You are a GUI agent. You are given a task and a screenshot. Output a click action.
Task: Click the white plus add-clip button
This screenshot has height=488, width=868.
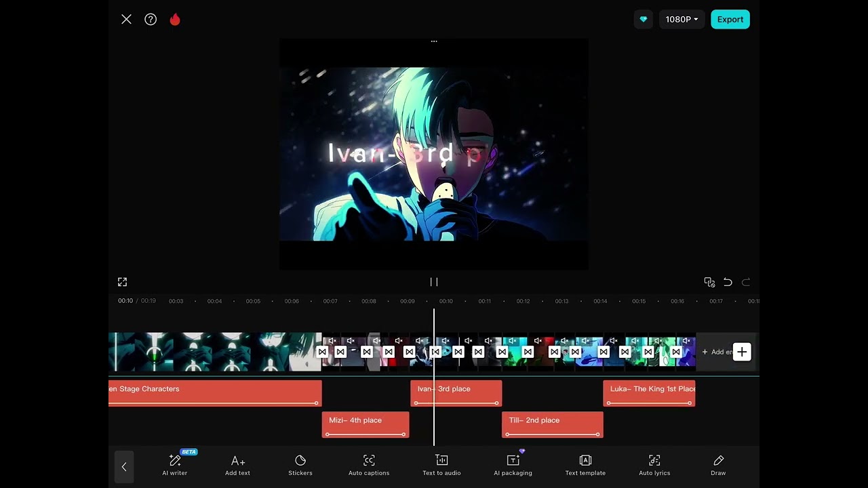pyautogui.click(x=742, y=352)
